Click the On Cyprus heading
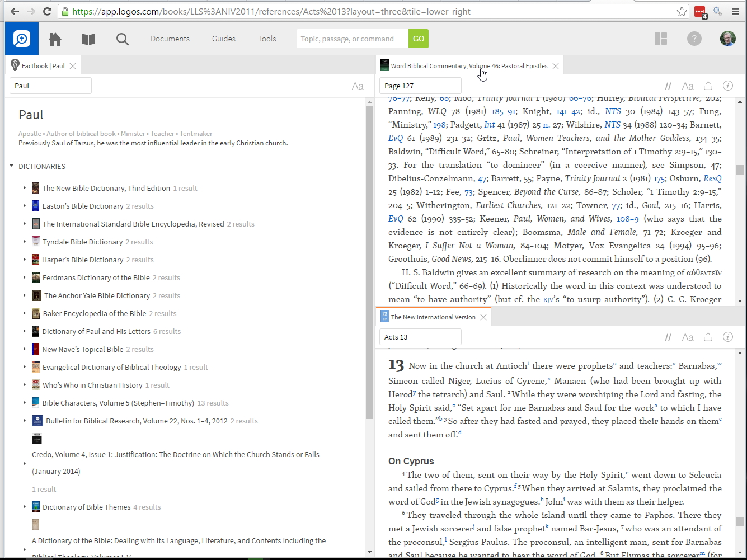This screenshot has height=560, width=747. (x=411, y=461)
